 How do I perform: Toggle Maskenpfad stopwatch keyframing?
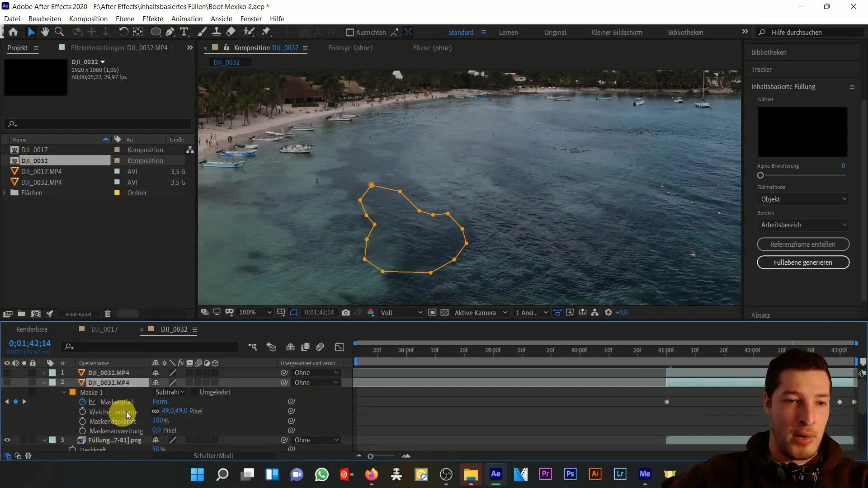[82, 402]
